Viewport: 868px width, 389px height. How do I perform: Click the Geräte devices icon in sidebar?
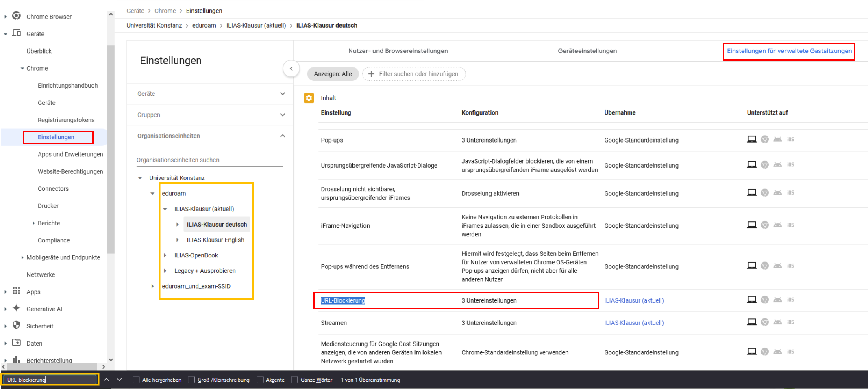(16, 33)
